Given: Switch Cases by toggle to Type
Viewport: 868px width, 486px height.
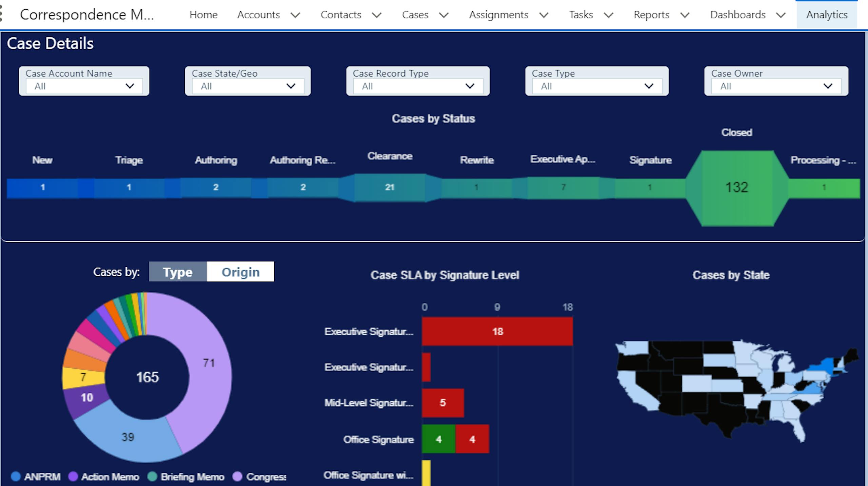Looking at the screenshot, I should coord(178,272).
